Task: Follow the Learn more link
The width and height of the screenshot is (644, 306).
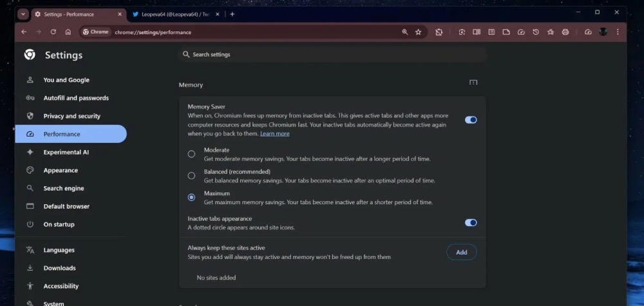Action: click(274, 133)
